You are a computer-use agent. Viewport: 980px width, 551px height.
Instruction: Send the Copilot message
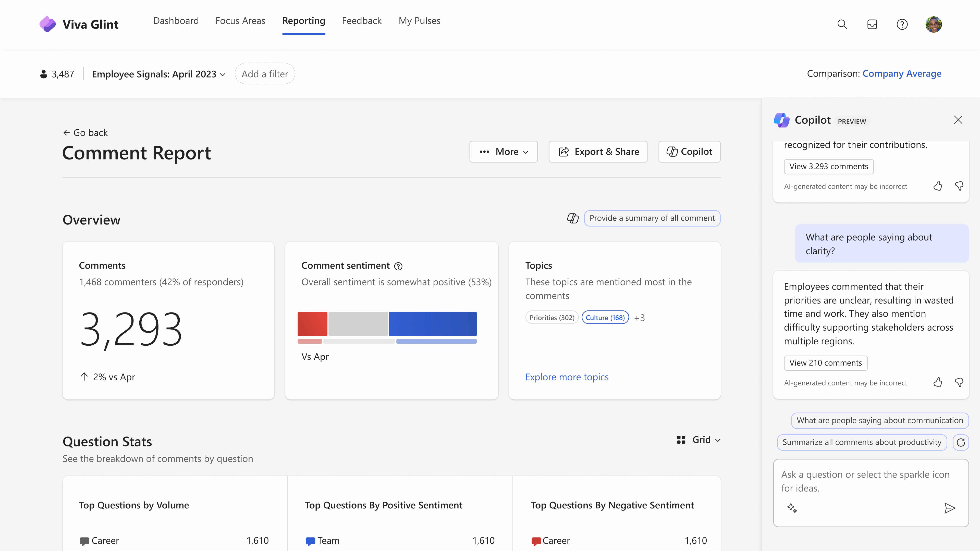pos(950,508)
